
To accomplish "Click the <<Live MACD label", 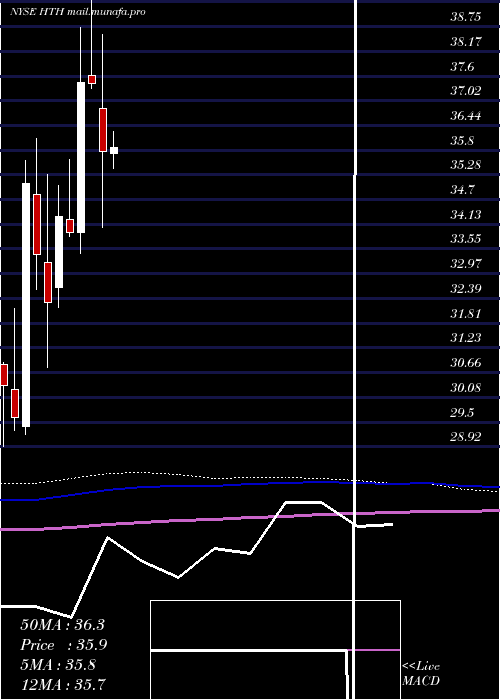I will coord(421,674).
